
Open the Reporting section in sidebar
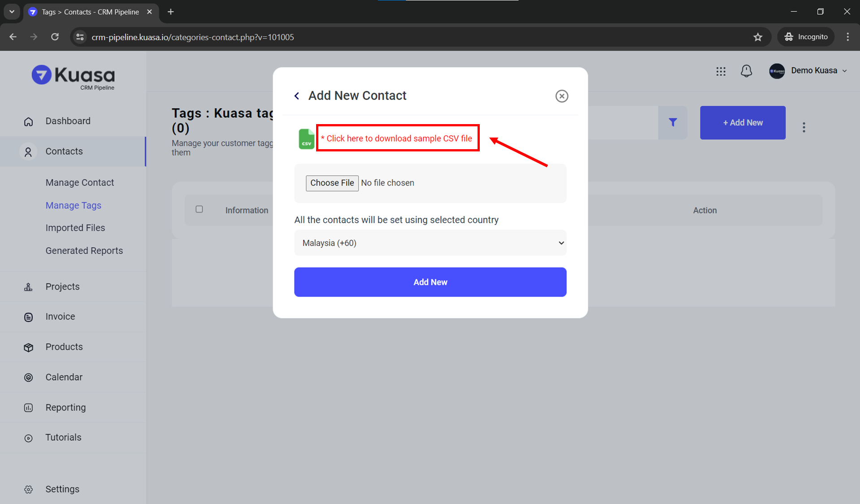65,407
